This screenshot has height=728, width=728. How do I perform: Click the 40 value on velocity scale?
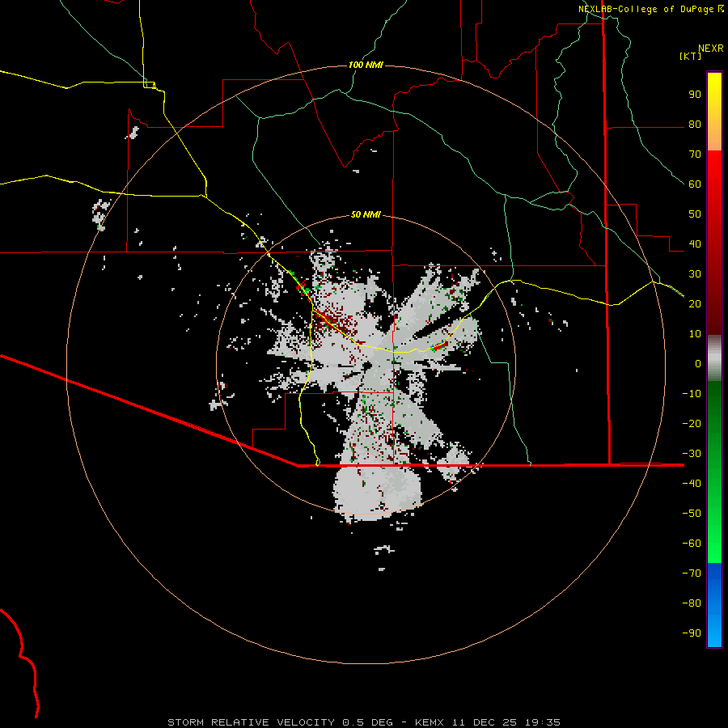point(695,243)
